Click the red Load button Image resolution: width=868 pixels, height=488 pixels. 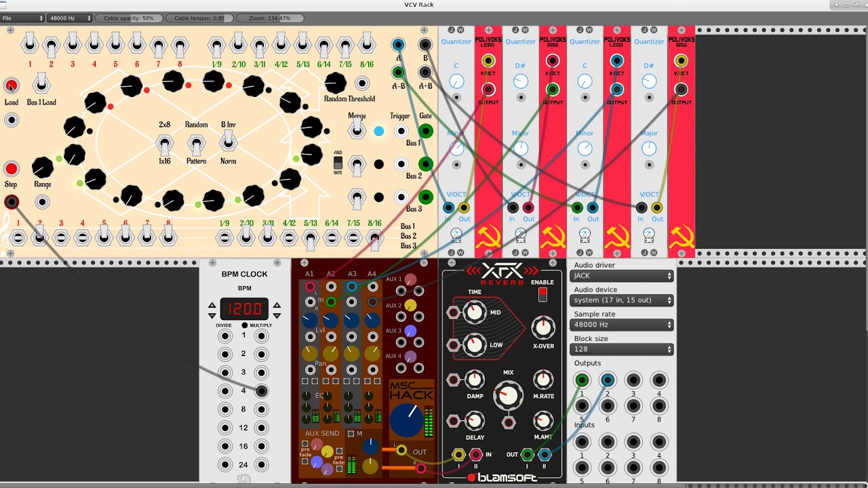point(12,85)
